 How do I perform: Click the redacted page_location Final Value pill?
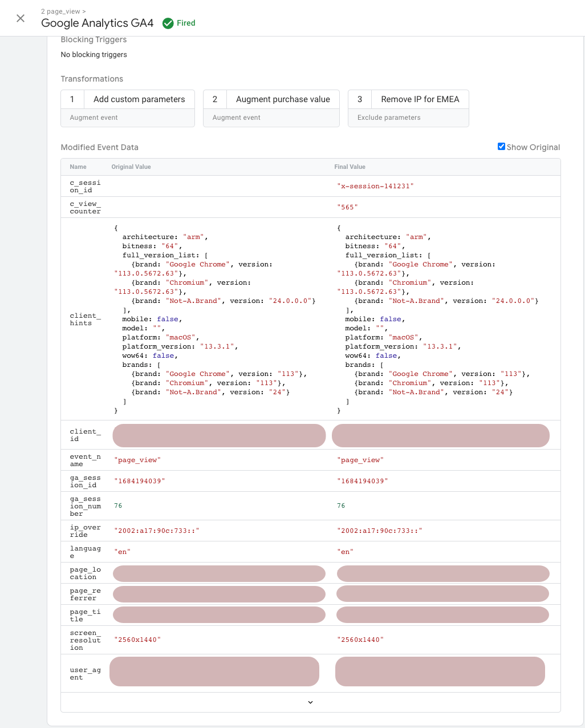point(443,573)
